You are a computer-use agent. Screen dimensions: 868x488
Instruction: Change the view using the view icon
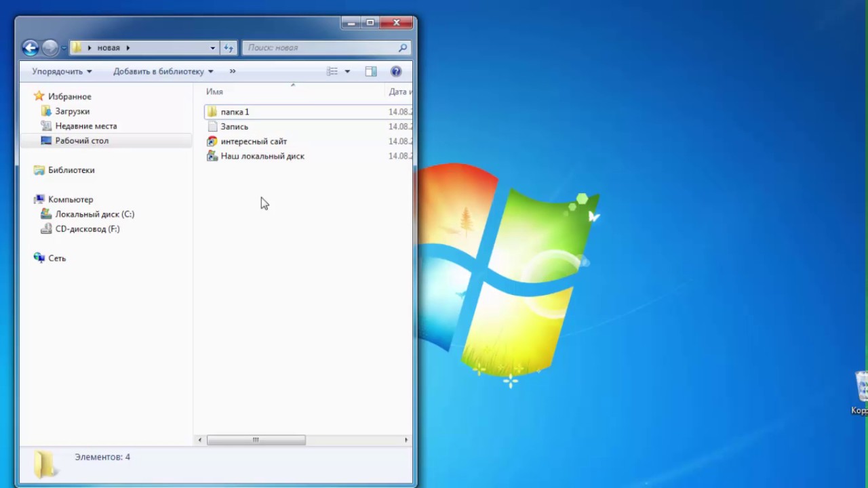point(332,71)
